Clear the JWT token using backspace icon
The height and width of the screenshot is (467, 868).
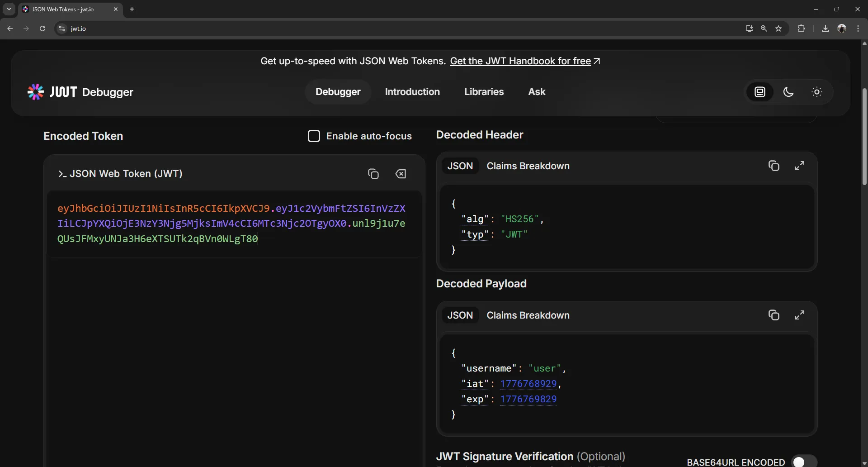pyautogui.click(x=401, y=174)
